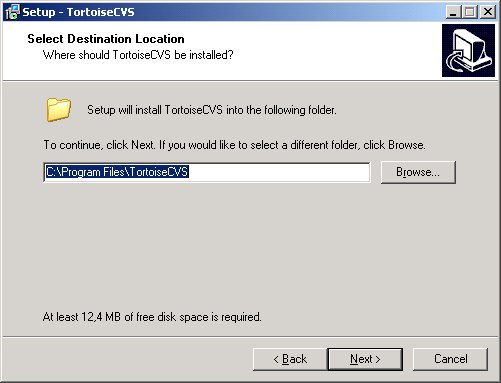Screen dimensions: 501x383
Task: Open the Browse... folder dialog
Action: 418,172
